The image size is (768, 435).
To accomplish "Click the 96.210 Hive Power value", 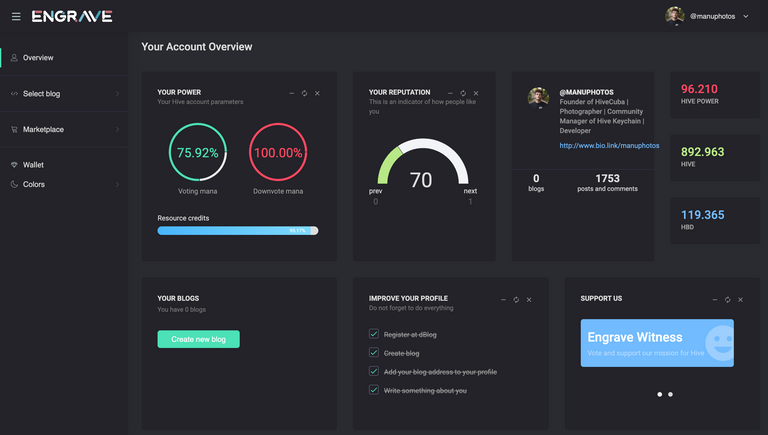I will pyautogui.click(x=699, y=89).
